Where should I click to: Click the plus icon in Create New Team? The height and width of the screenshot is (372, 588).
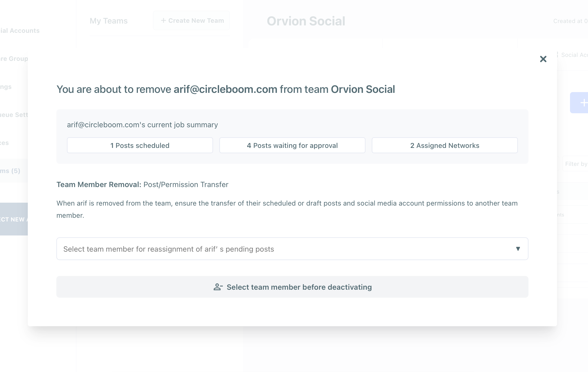tap(164, 21)
